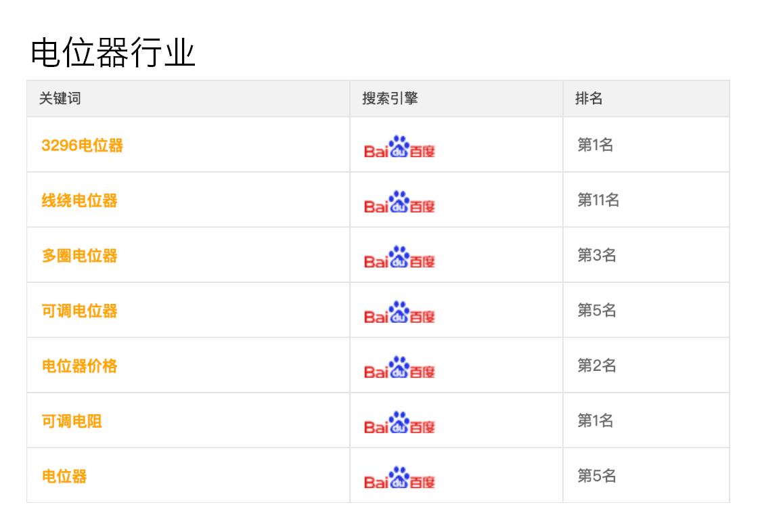Click Baidu logo in 线绕电位器 row
The width and height of the screenshot is (758, 532).
[399, 202]
